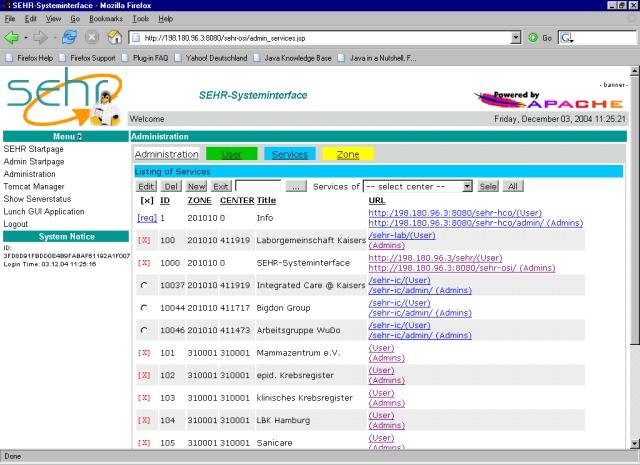Click the All button

pos(513,187)
